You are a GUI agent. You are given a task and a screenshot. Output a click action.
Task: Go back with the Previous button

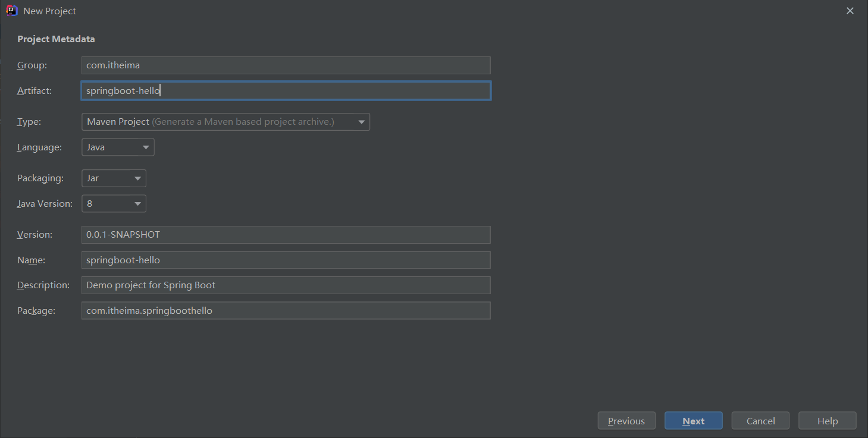coord(626,421)
